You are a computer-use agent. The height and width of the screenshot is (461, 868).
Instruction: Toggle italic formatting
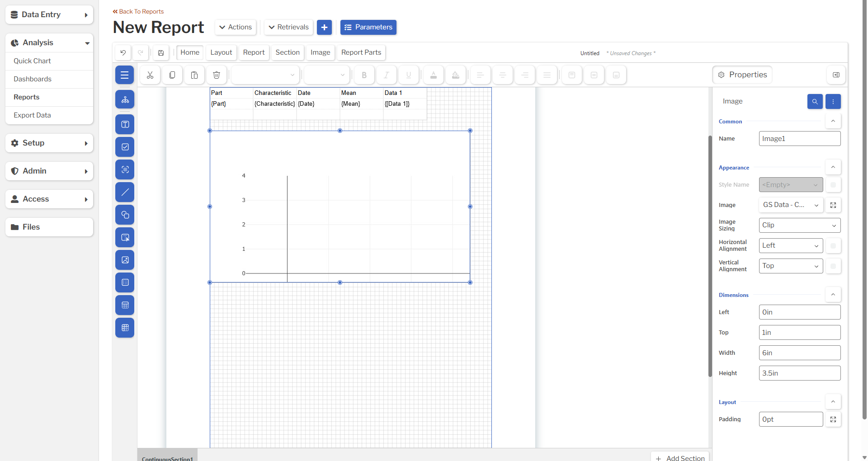[386, 75]
